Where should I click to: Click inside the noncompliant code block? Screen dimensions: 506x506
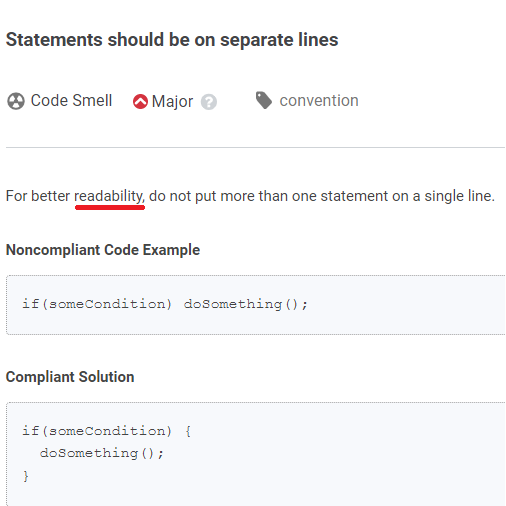(x=255, y=305)
